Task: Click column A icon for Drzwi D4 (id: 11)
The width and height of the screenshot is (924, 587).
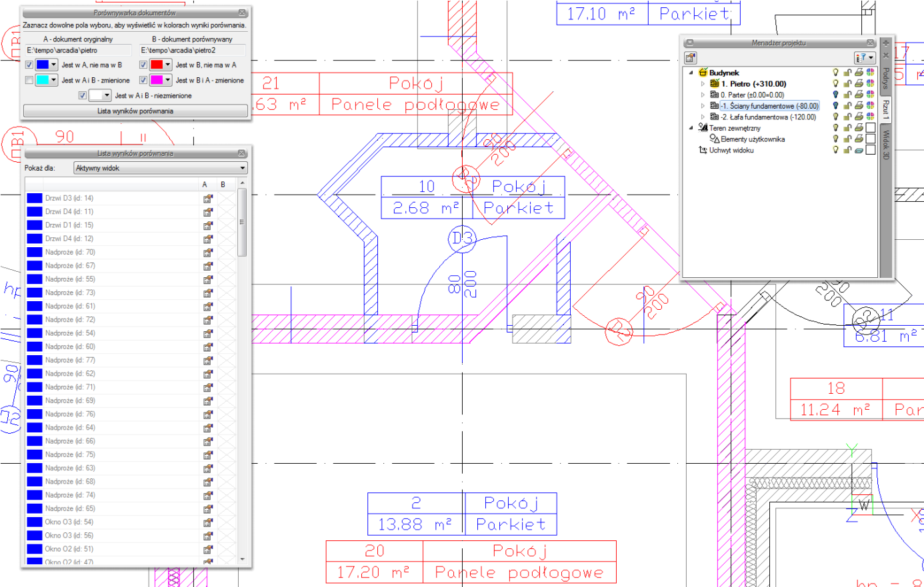Action: pyautogui.click(x=208, y=212)
